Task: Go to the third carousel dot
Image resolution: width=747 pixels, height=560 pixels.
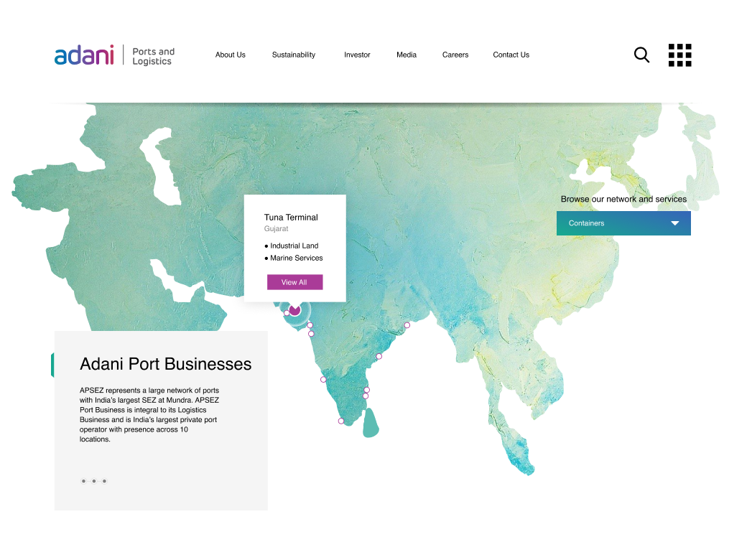Action: 104,481
